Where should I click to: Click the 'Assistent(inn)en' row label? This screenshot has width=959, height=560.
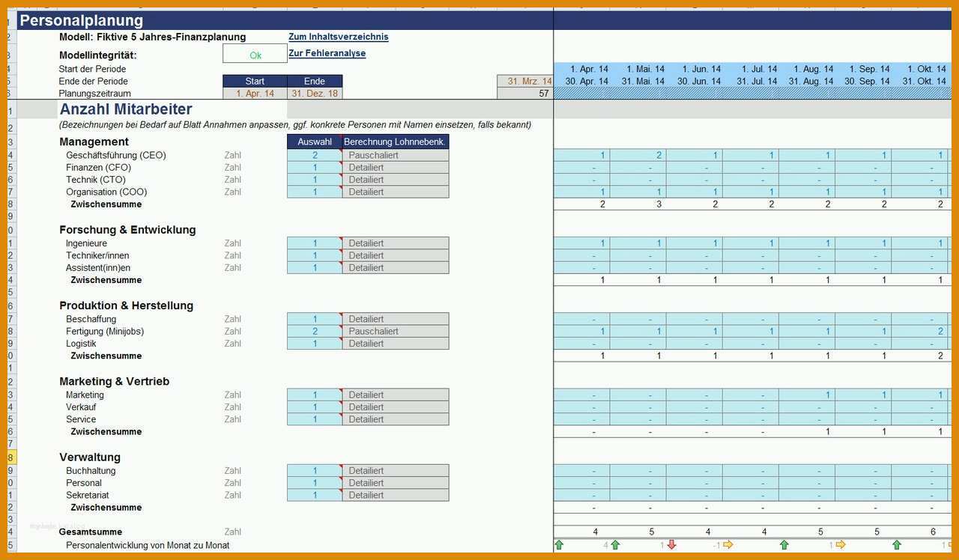point(98,267)
